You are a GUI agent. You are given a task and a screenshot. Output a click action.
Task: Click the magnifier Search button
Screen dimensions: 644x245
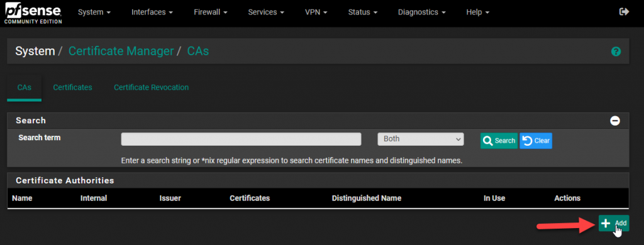[x=499, y=141]
